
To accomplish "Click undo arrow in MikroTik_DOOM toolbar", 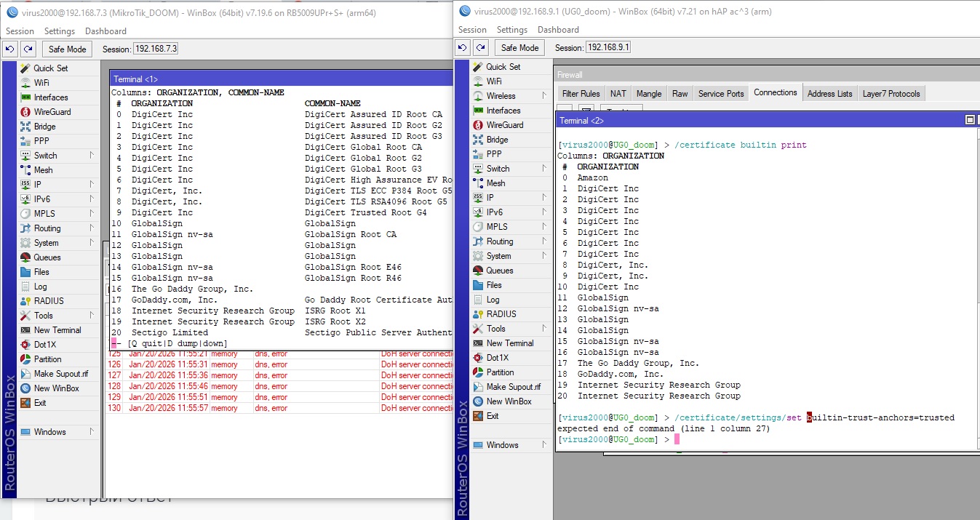I will coord(10,49).
